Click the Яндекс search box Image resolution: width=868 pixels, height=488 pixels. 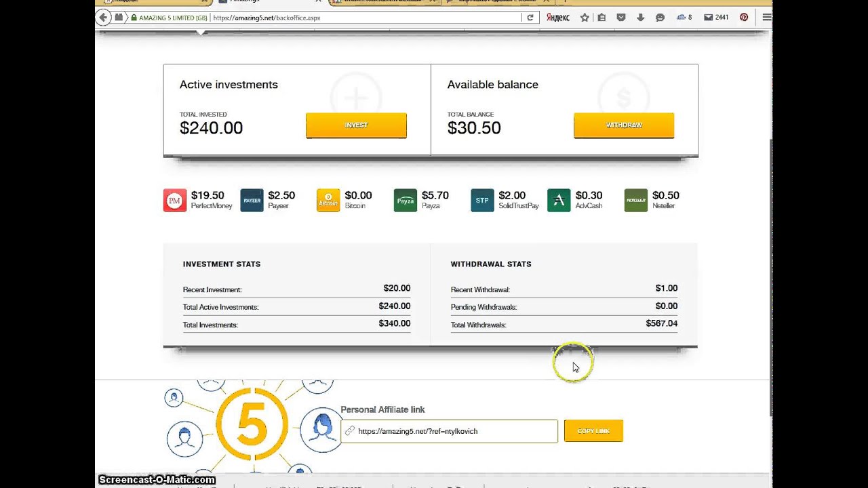558,18
